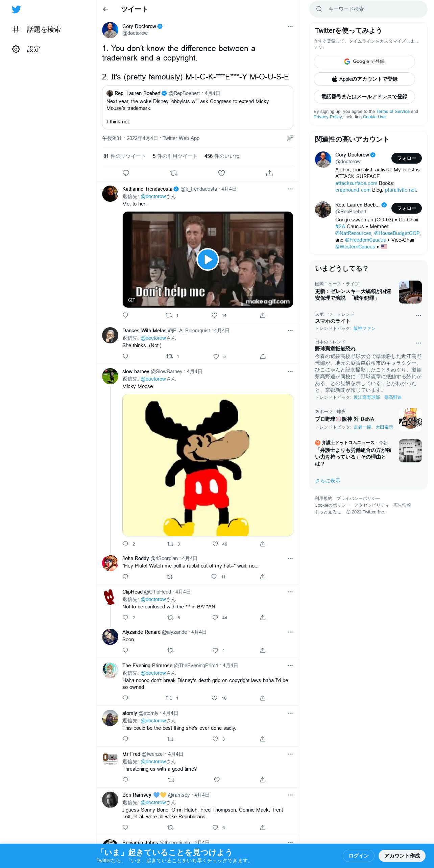Like atomly's reply
The image size is (434, 868).
tap(215, 739)
